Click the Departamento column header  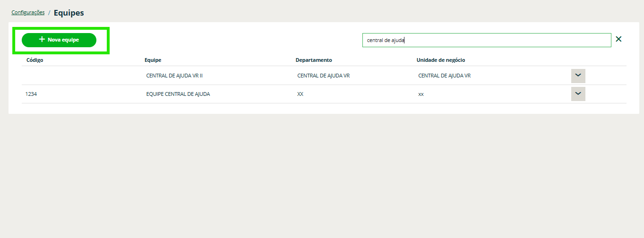tap(314, 60)
